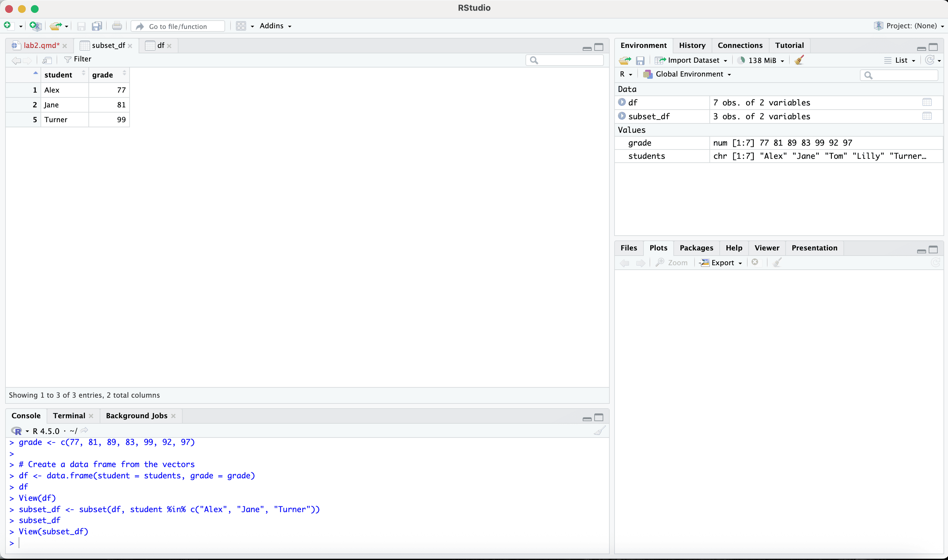The image size is (948, 560).
Task: Click the Create a project icon
Action: coord(35,26)
